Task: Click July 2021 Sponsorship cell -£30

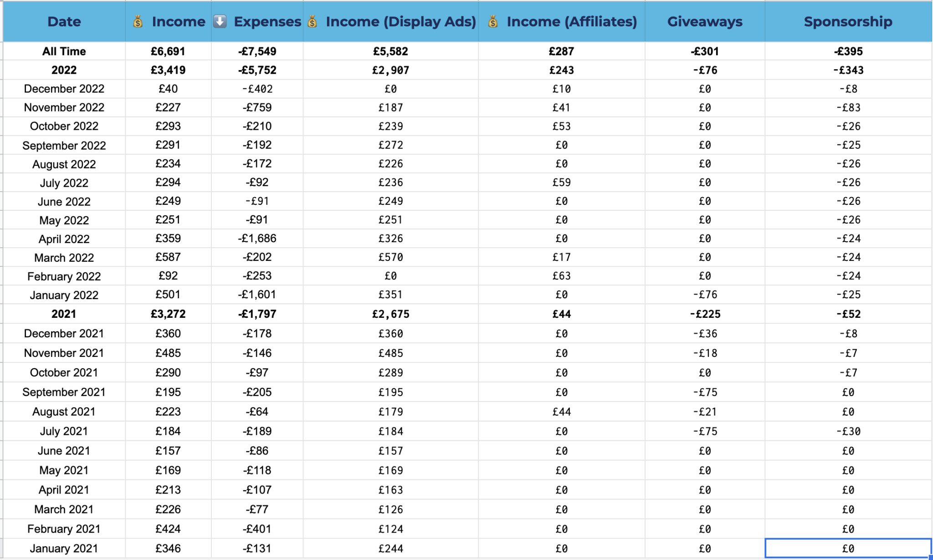Action: coord(848,431)
